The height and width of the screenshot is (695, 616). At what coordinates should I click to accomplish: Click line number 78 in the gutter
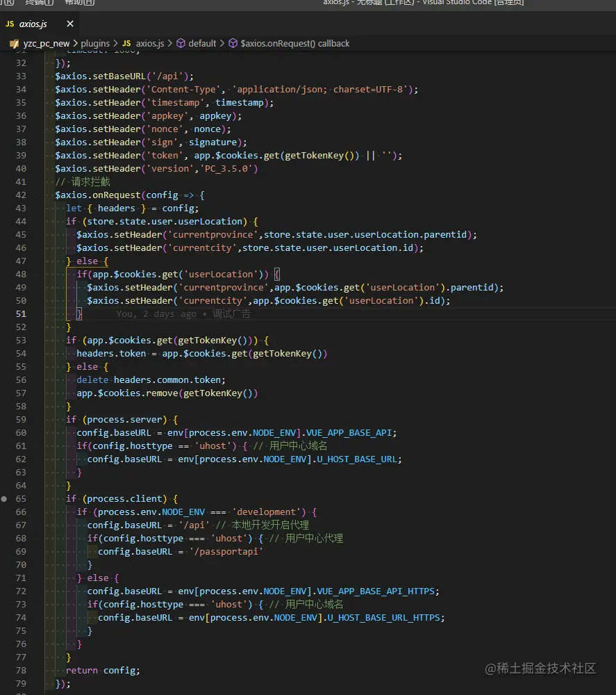pyautogui.click(x=21, y=670)
